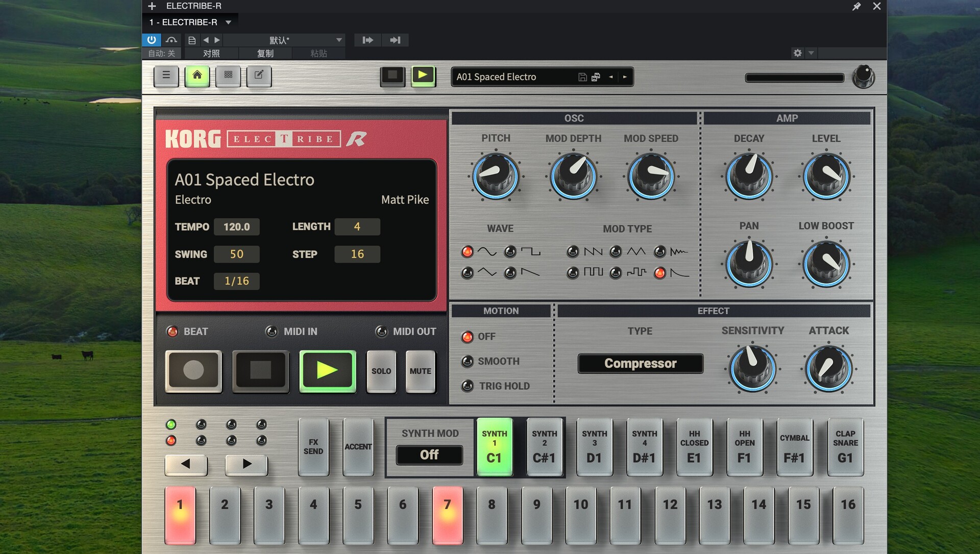Click the SENSITIVITY knob
The image size is (980, 554).
[x=752, y=368]
